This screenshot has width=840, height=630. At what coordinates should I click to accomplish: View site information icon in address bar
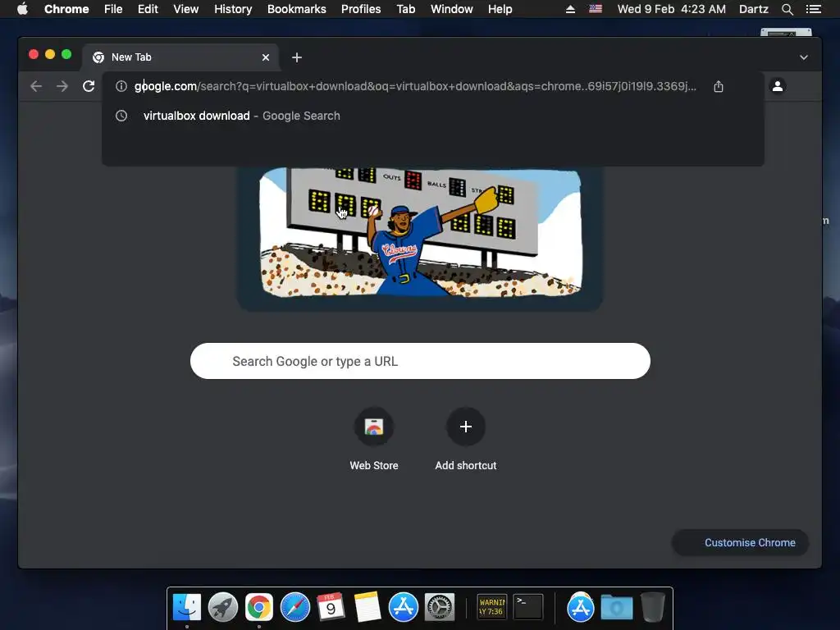click(121, 86)
